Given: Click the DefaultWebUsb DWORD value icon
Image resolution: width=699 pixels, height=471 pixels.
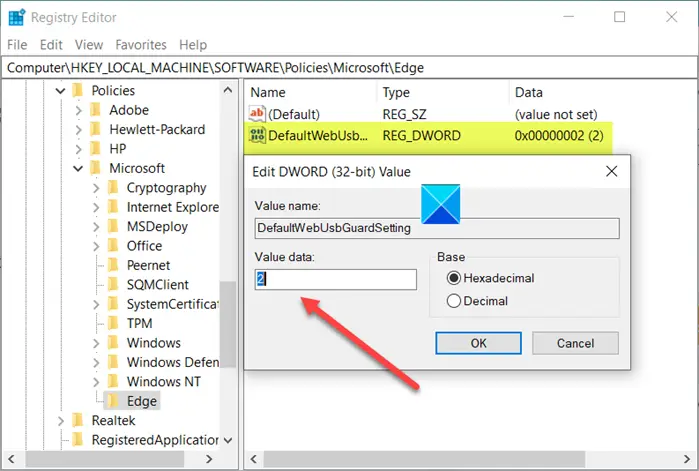Looking at the screenshot, I should pyautogui.click(x=258, y=135).
